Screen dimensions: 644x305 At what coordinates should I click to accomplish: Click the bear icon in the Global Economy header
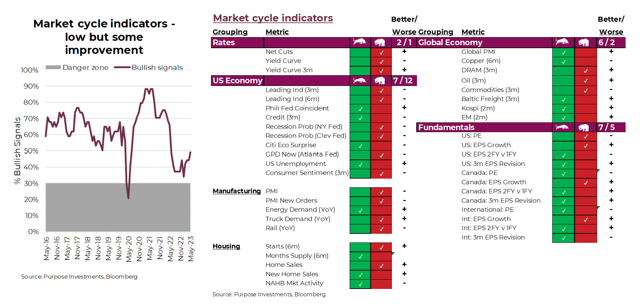tap(584, 42)
